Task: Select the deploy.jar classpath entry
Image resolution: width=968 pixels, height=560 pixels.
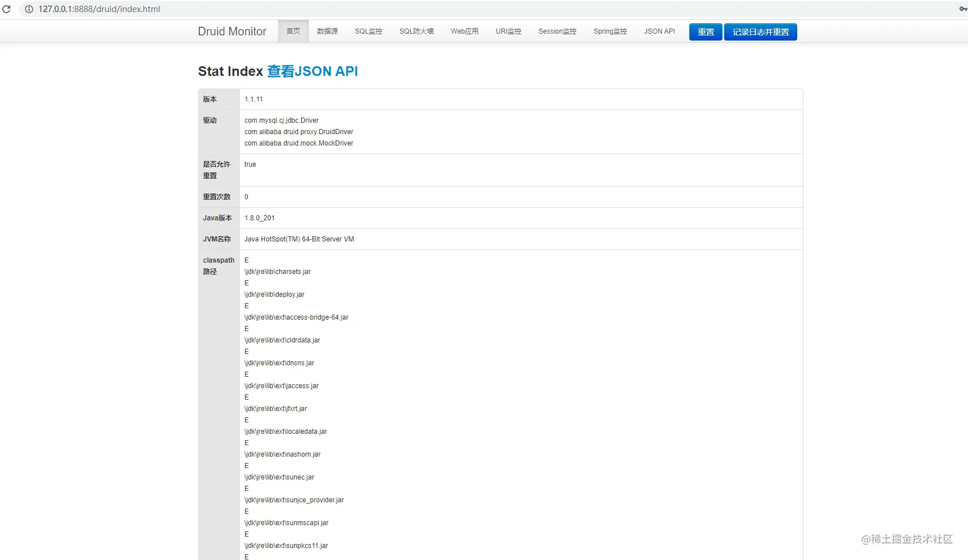Action: click(x=274, y=295)
